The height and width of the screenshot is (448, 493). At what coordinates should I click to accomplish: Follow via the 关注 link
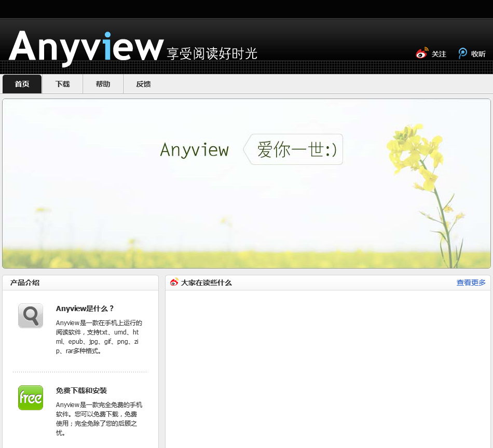tap(439, 54)
